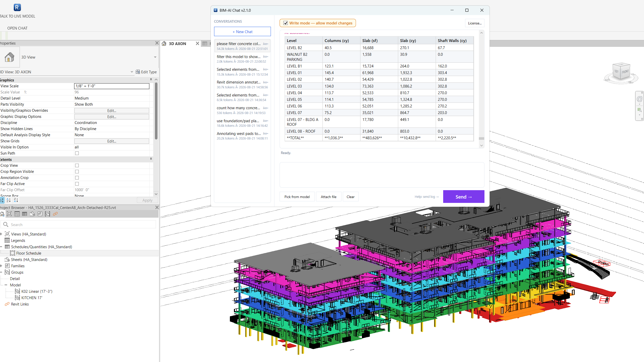Collapse the Groups tree node
644x362 pixels.
click(1, 272)
